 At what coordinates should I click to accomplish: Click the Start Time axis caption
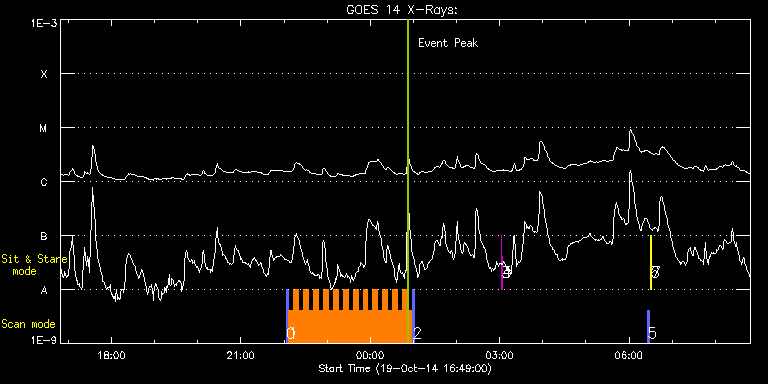pyautogui.click(x=405, y=368)
